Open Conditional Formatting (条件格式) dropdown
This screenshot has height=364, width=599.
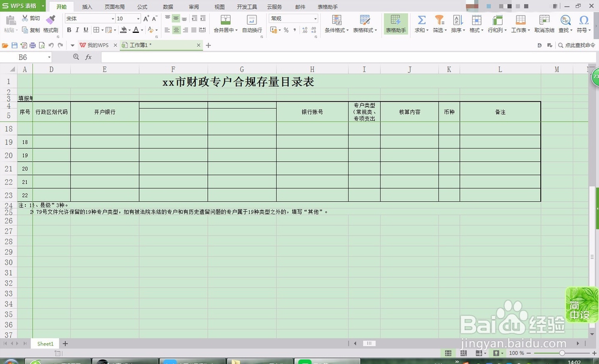coord(337,24)
